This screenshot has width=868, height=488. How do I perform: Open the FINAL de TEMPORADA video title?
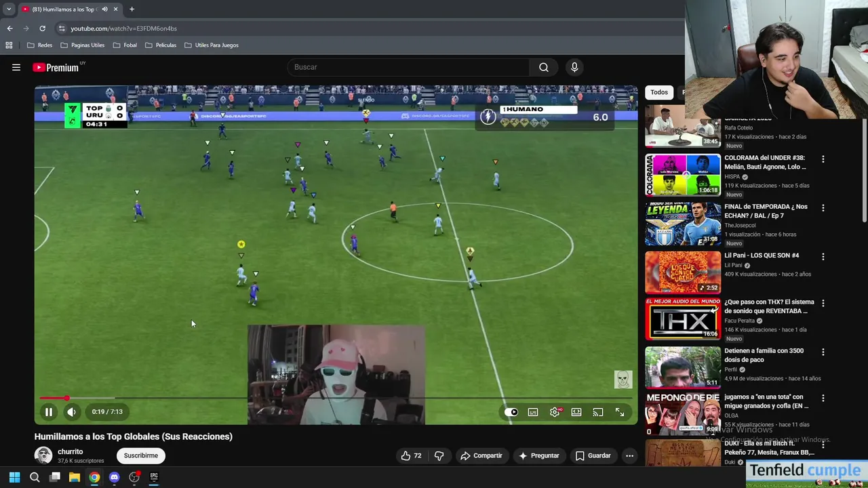pos(766,211)
